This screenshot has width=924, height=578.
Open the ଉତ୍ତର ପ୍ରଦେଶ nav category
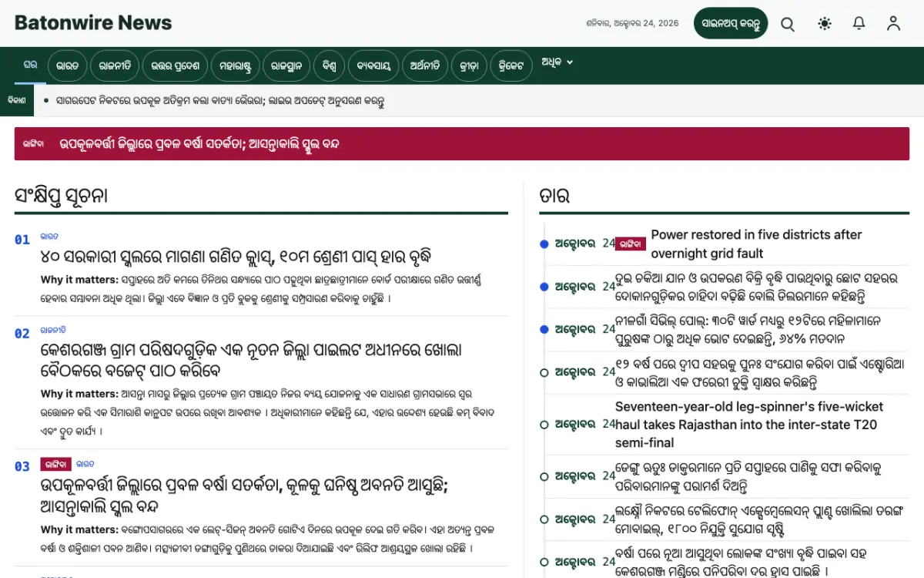tap(175, 66)
